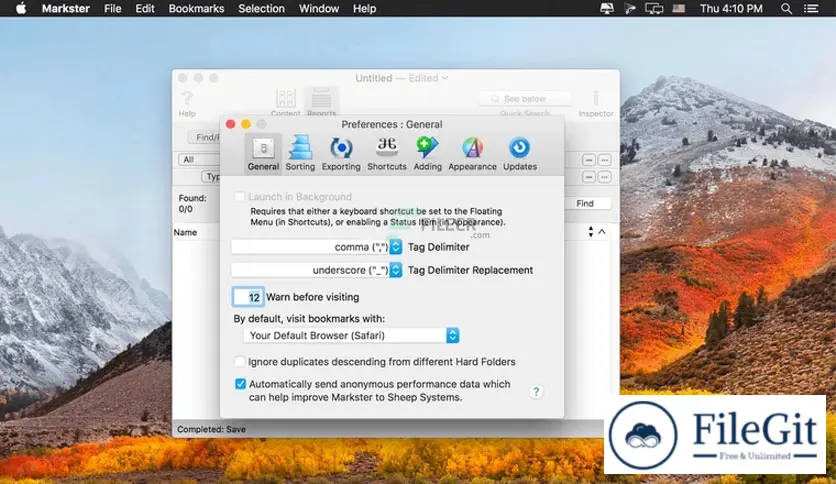Image resolution: width=836 pixels, height=484 pixels.
Task: Uncheck automatically send anonymous performance data
Action: [240, 384]
